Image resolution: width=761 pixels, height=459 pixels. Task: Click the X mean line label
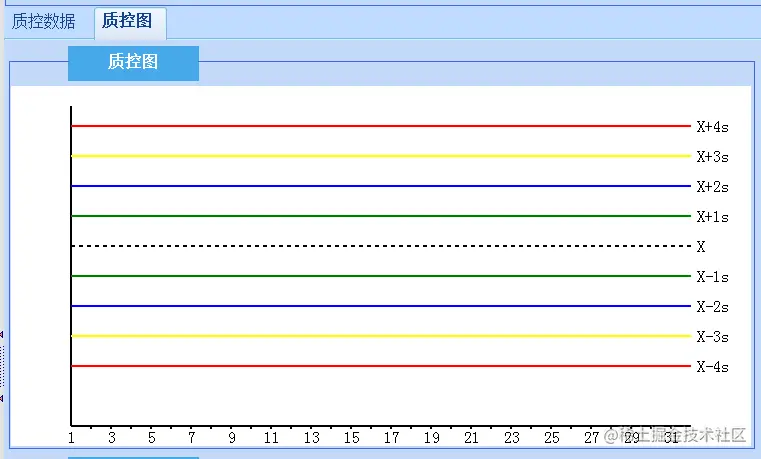coord(701,247)
